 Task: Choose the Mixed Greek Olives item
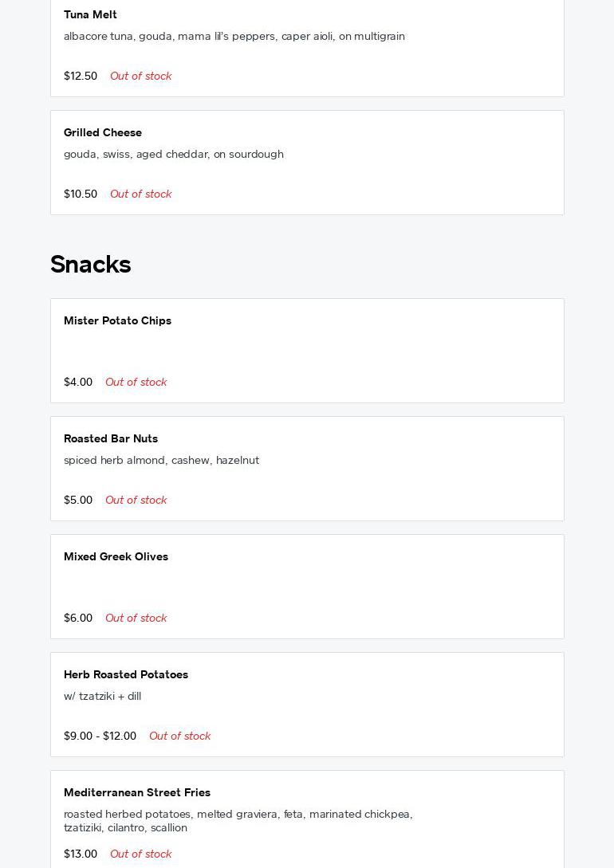[116, 556]
